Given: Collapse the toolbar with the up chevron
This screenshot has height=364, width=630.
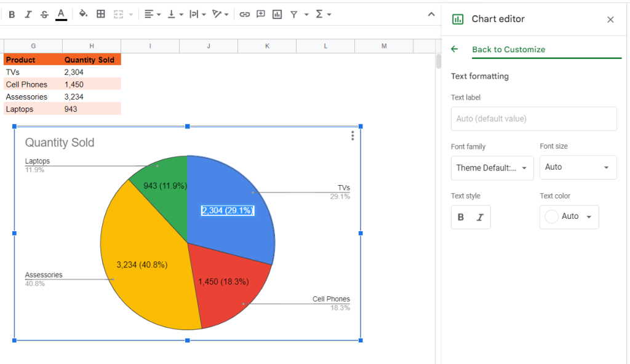Looking at the screenshot, I should (x=431, y=15).
